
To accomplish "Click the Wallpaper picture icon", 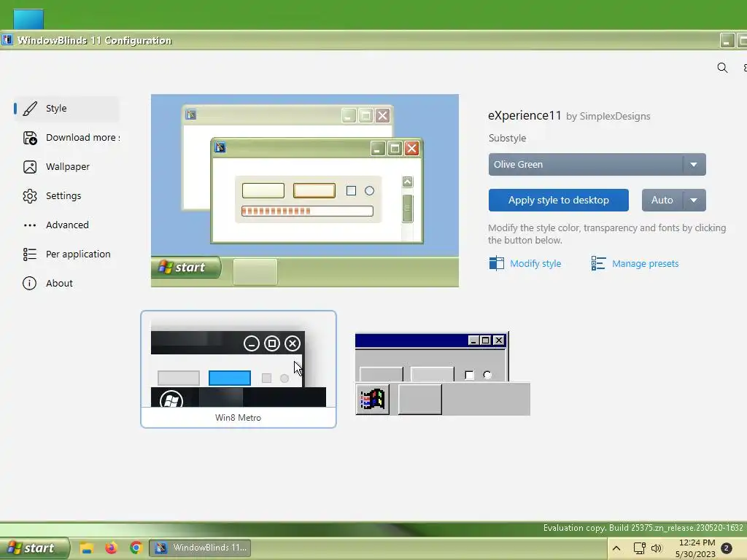I will [29, 167].
